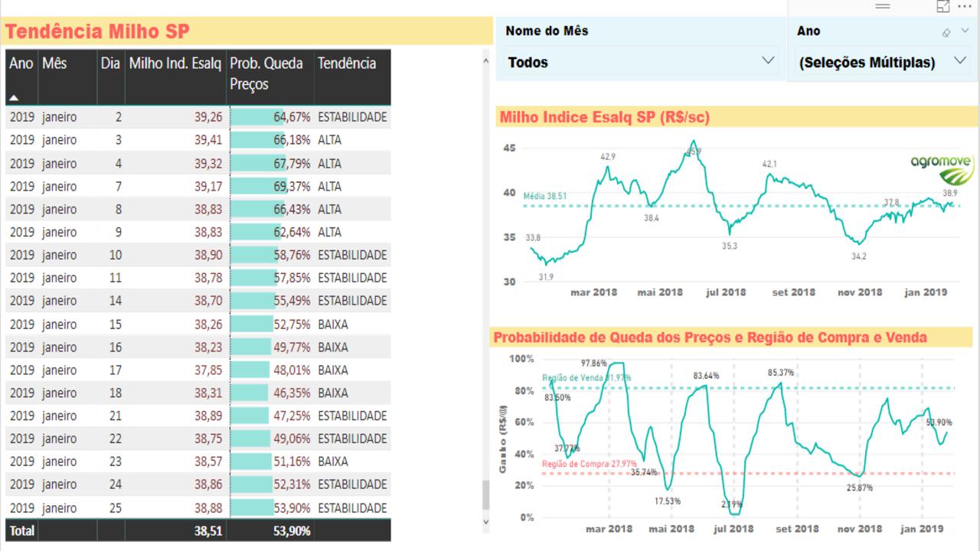Open Focus mode for the Ano slicer

point(943,6)
